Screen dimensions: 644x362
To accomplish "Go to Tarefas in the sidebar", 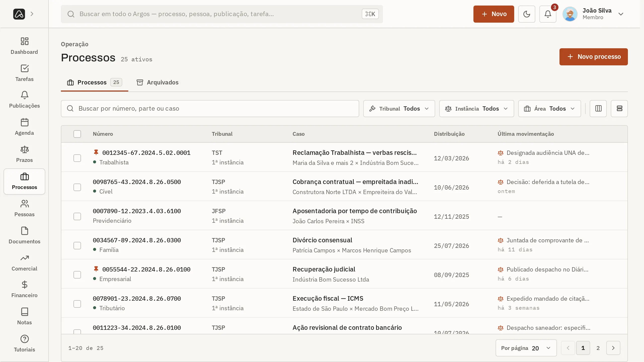I will (24, 73).
